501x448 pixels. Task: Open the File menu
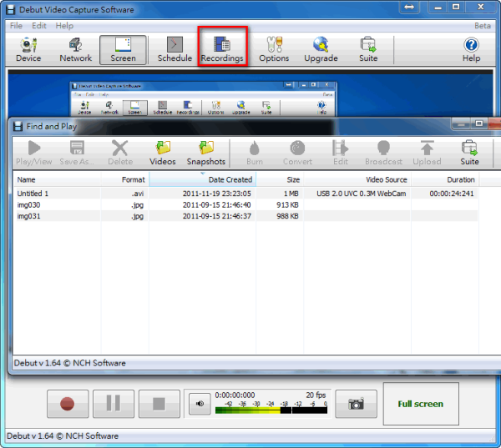pos(16,26)
